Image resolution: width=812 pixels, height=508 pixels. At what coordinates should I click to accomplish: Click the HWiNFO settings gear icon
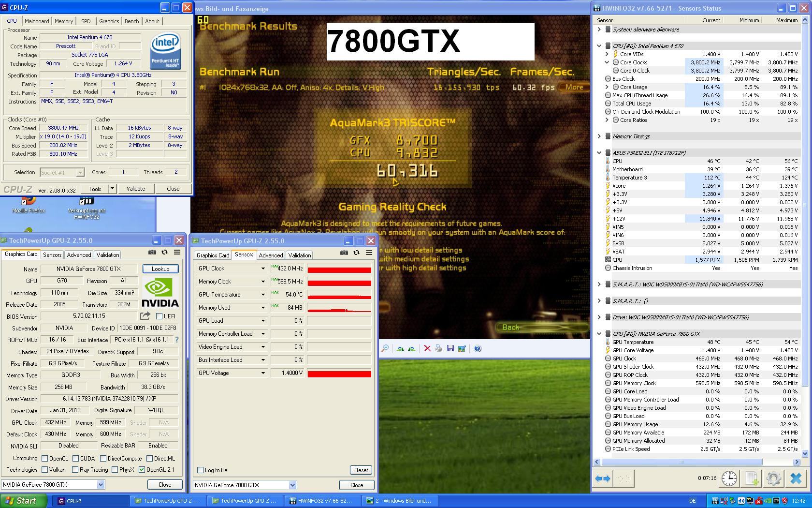click(x=773, y=478)
